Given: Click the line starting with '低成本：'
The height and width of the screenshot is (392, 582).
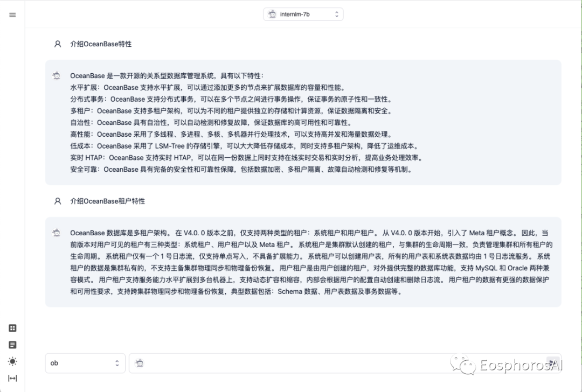Looking at the screenshot, I should coord(245,146).
